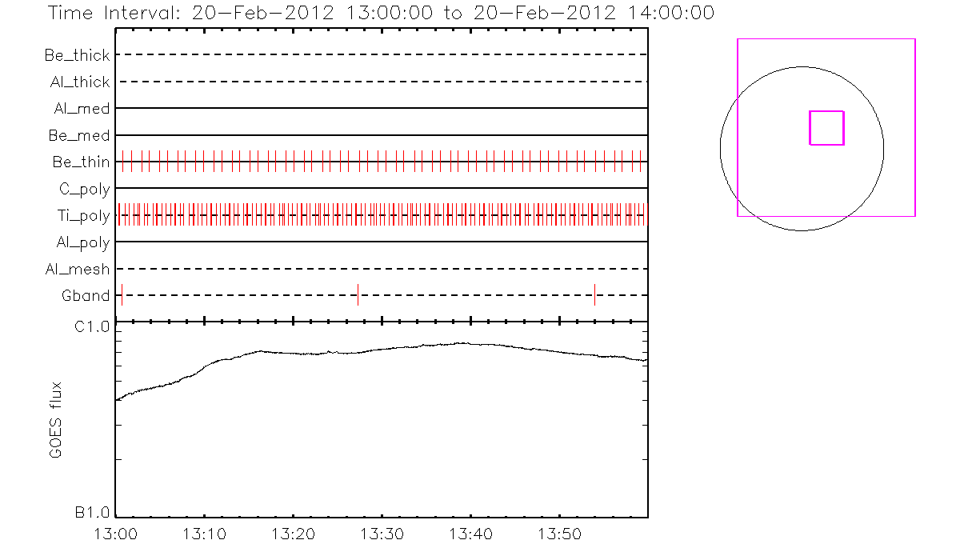Click the Gband exposure marker near 13:54
960x560 pixels.
(x=594, y=294)
